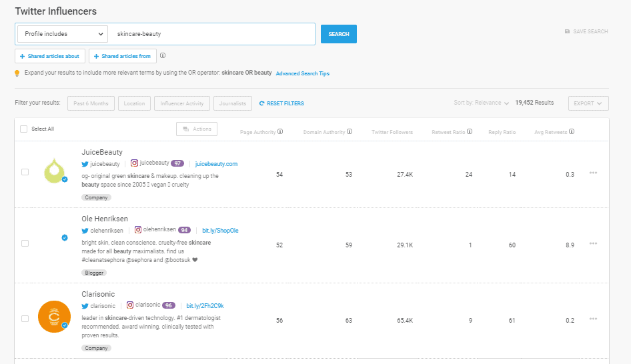Click RESET FILTERS

click(x=281, y=103)
